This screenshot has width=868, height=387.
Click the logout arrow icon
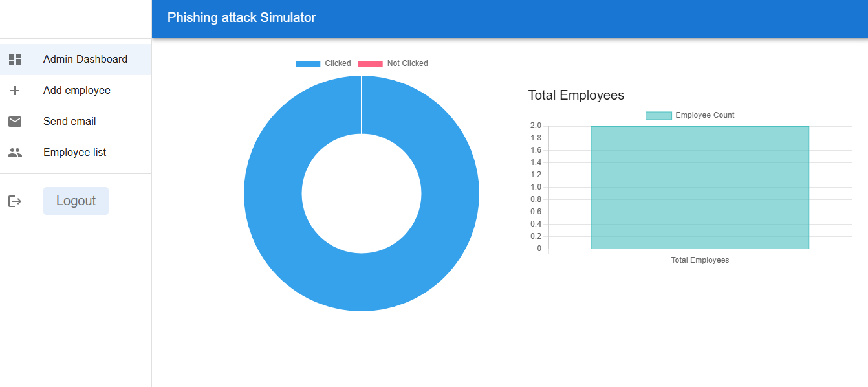(x=15, y=201)
